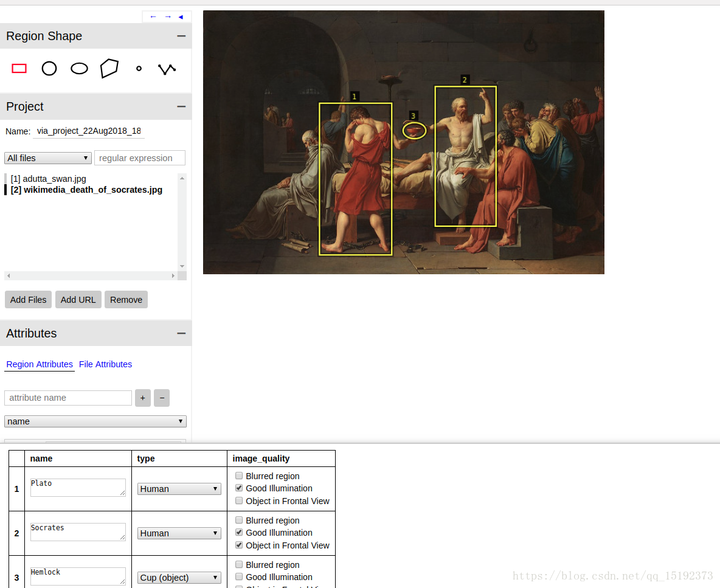
Task: Click the 'image_quality' column header
Action: coord(261,458)
